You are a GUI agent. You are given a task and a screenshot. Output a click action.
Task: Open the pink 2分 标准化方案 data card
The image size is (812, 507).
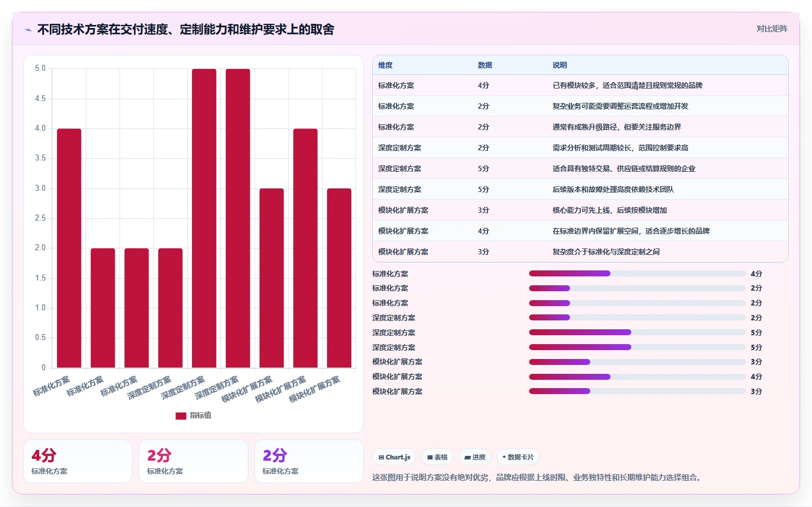pos(193,461)
